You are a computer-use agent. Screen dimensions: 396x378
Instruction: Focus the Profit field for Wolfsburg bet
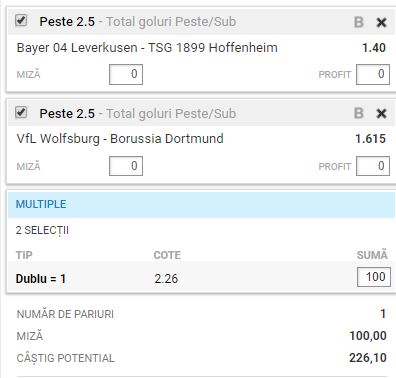[x=373, y=166]
